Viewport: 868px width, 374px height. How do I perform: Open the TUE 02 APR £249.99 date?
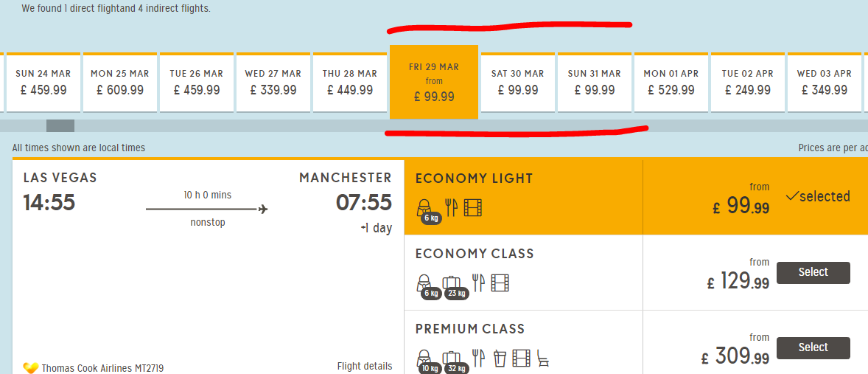748,82
